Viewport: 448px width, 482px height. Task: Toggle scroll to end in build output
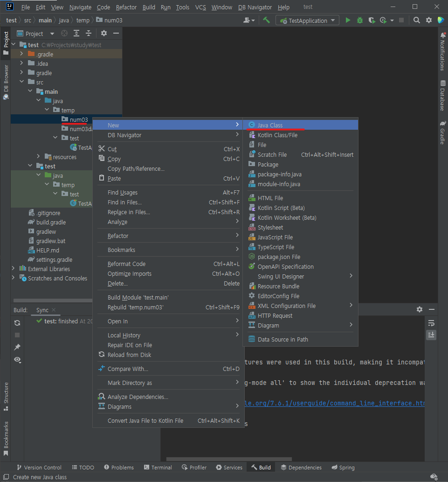[431, 335]
